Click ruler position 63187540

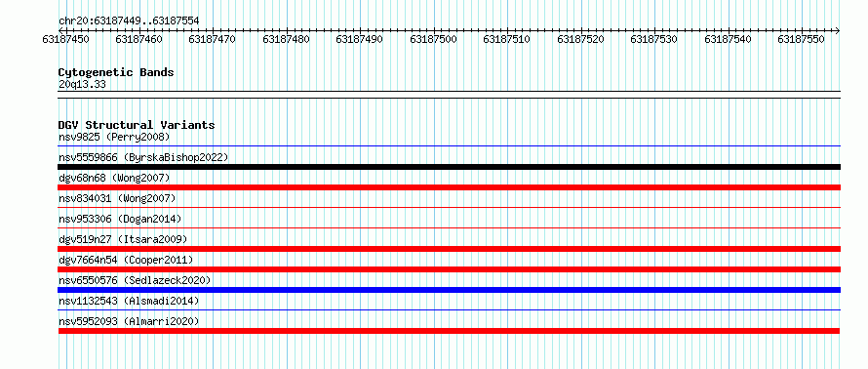coord(728,39)
